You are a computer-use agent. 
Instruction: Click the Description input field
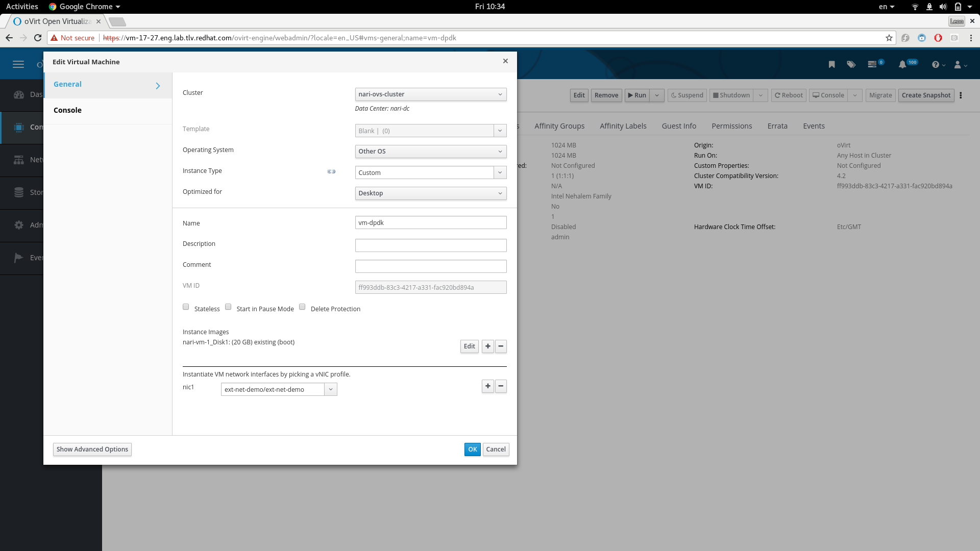pos(430,245)
